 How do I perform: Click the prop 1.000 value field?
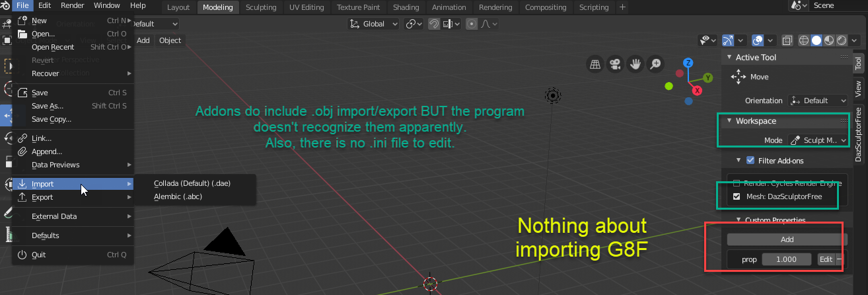pos(786,259)
